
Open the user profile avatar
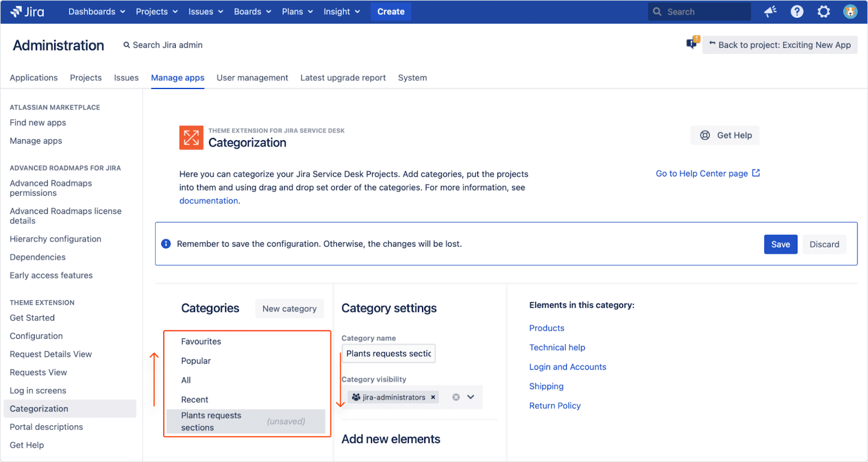click(850, 11)
